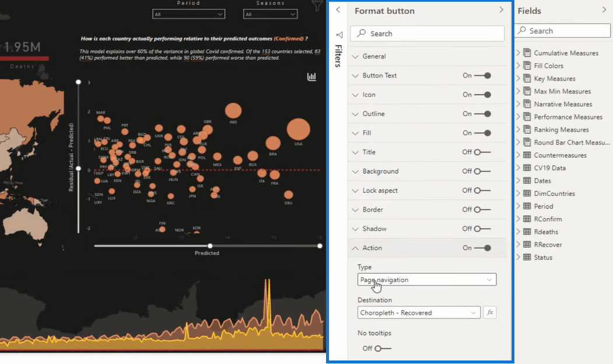613x364 pixels.
Task: Open the Destination page dropdown
Action: click(x=419, y=313)
